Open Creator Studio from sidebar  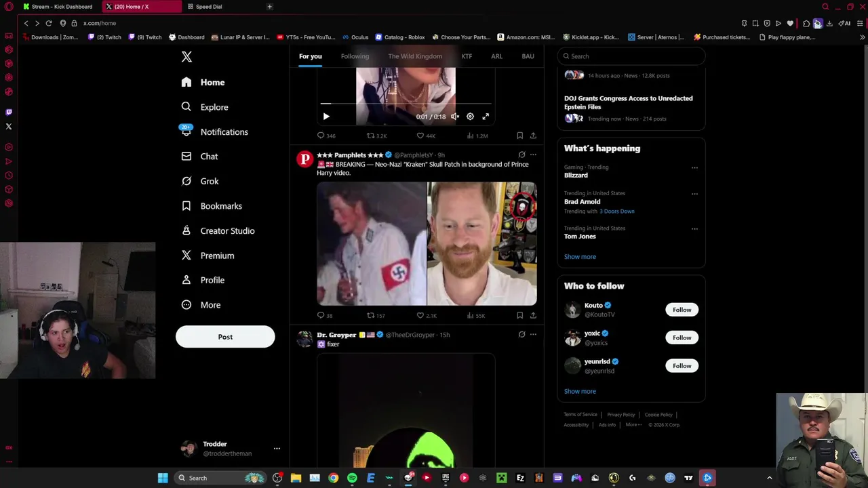(218, 230)
